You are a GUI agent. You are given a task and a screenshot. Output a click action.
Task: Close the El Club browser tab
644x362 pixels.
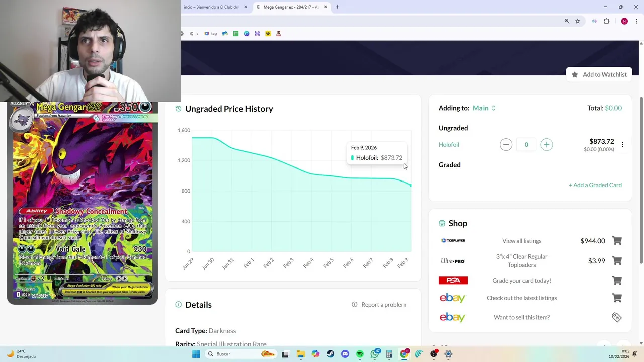tap(246, 7)
